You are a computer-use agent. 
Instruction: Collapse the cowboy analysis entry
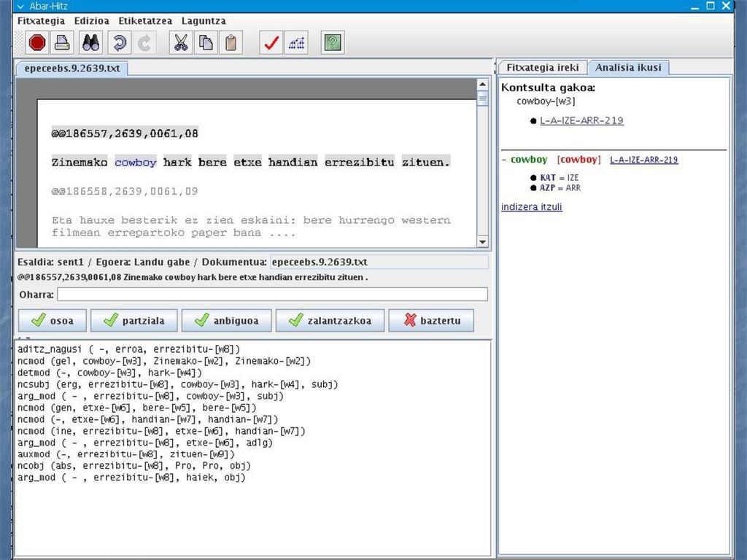[x=504, y=160]
